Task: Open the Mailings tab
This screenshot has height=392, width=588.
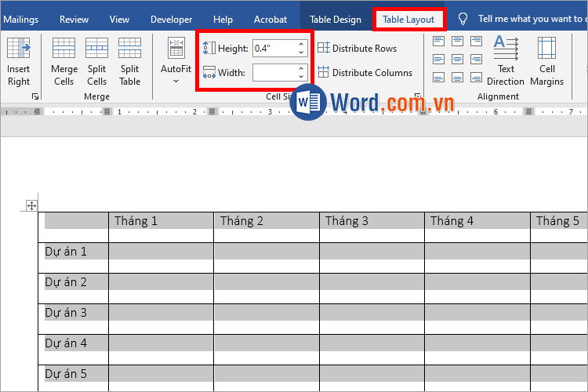Action: [x=20, y=20]
